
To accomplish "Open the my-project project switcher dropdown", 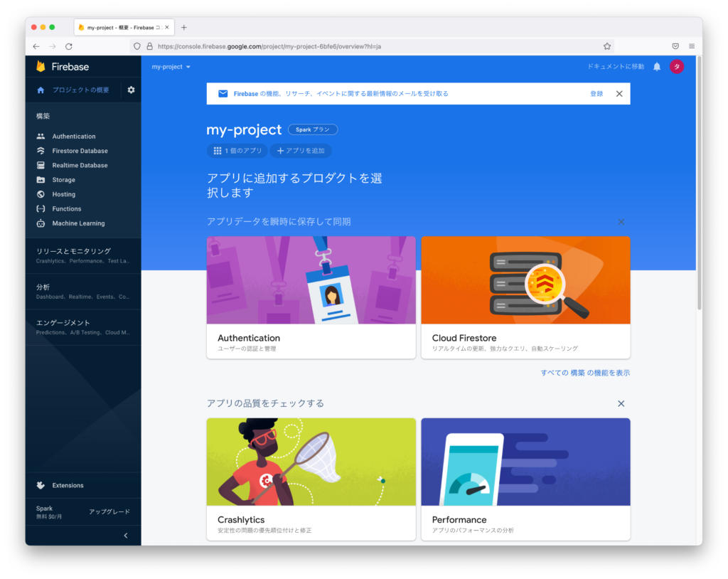I will point(171,66).
